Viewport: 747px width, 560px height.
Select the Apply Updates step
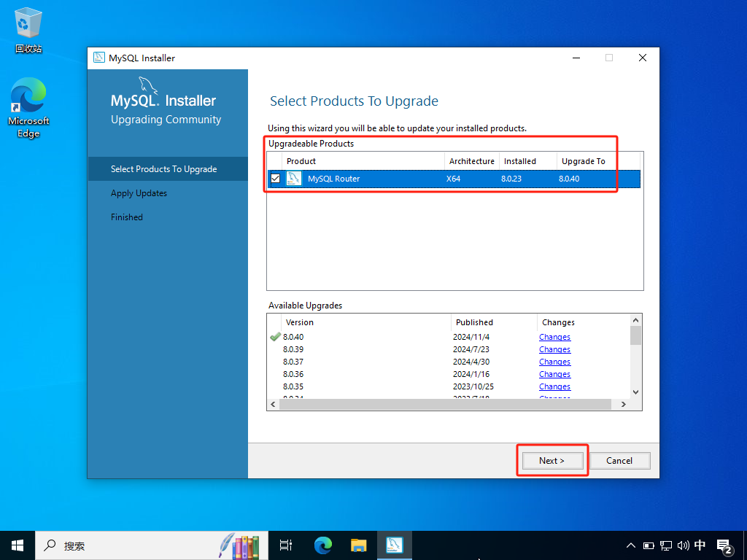(139, 193)
